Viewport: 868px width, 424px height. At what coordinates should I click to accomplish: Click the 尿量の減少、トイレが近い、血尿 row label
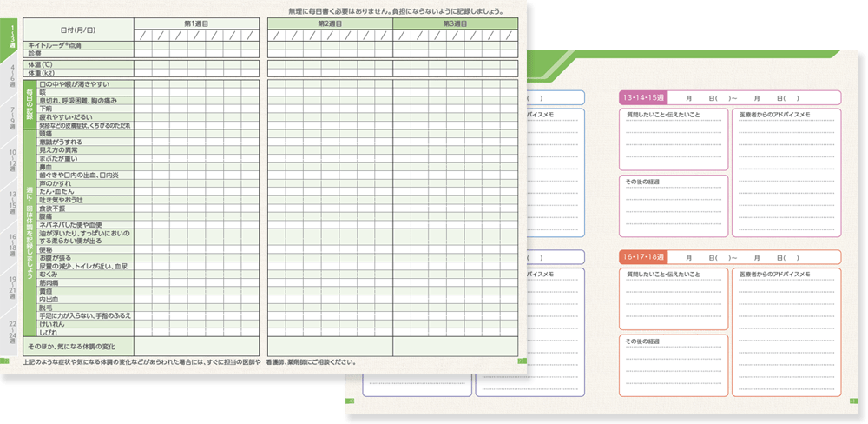pyautogui.click(x=85, y=267)
